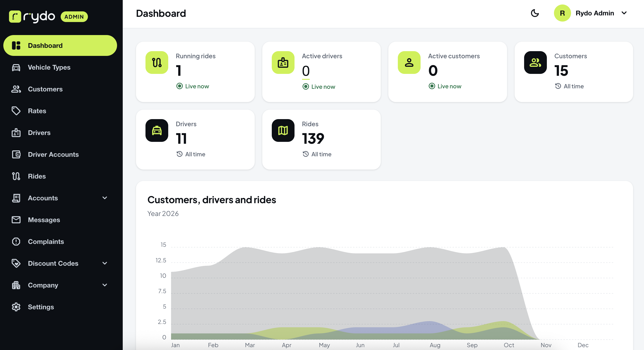Click the ADMIN badge beside the logo
The width and height of the screenshot is (644, 350).
pos(74,17)
